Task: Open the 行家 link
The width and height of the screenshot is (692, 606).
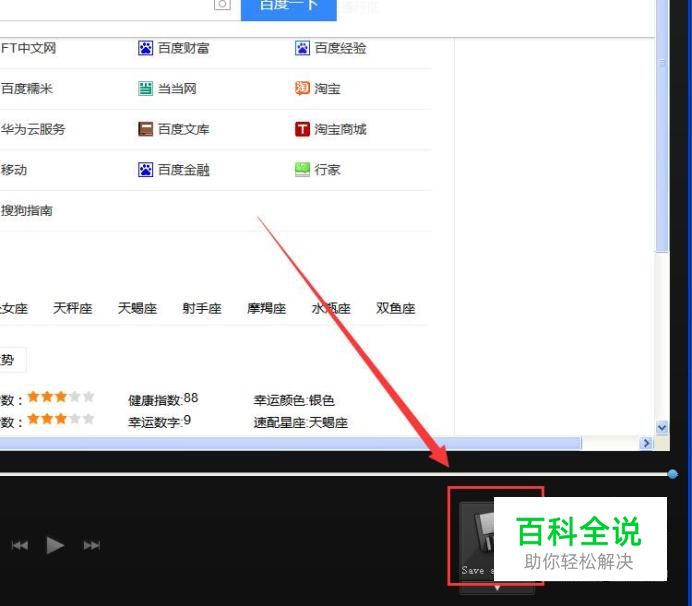Action: 327,169
